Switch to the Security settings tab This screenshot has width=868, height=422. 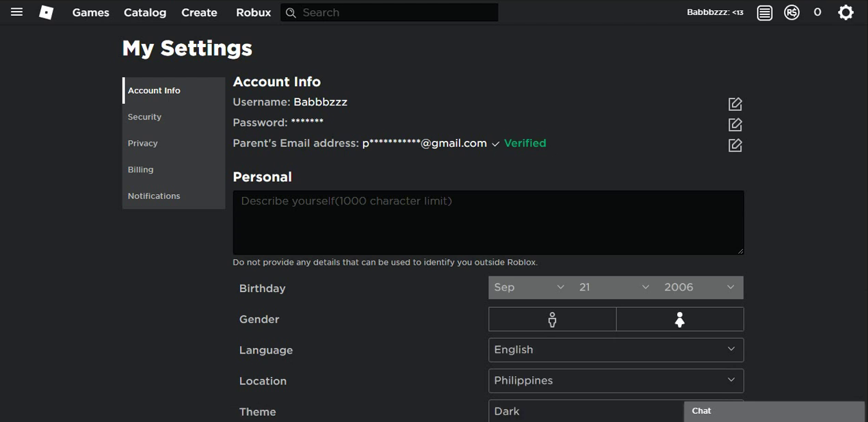tap(145, 117)
